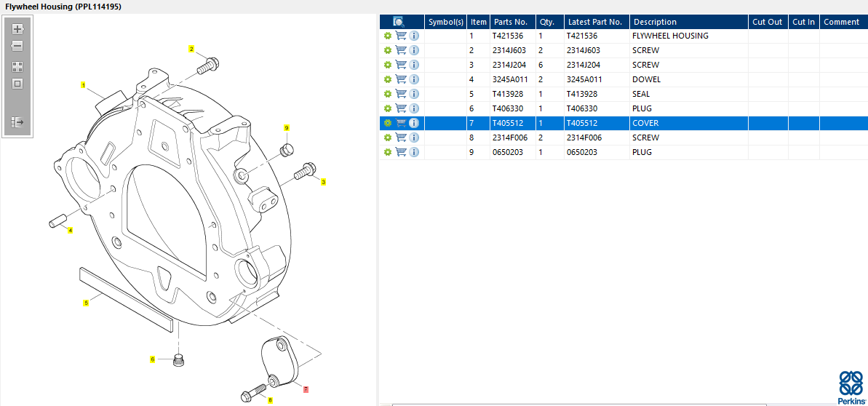
Task: Click the search icon in table header
Action: coord(399,22)
